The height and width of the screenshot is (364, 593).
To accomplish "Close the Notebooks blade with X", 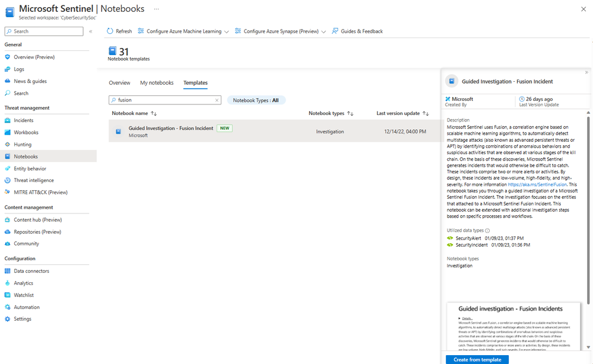I will point(584,9).
